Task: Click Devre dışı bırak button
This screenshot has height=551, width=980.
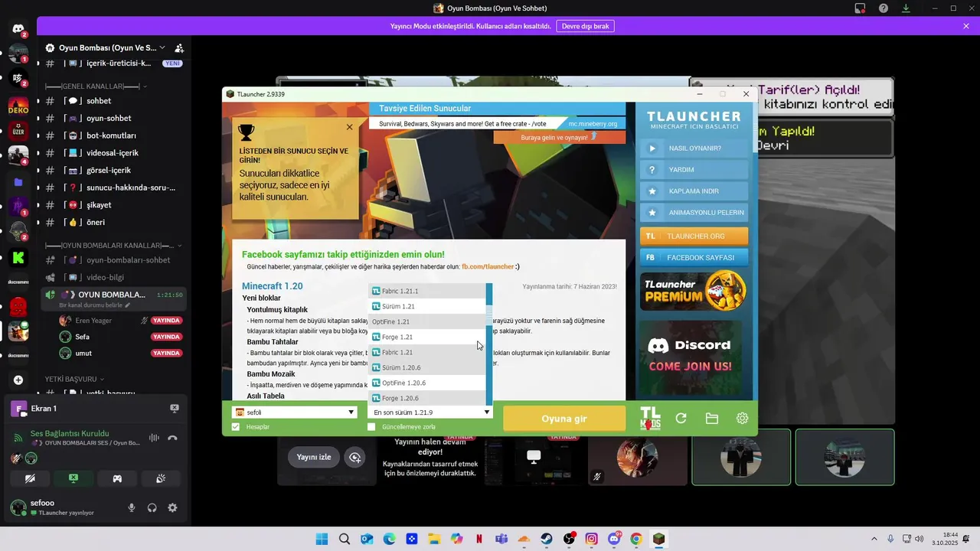Action: (x=585, y=26)
